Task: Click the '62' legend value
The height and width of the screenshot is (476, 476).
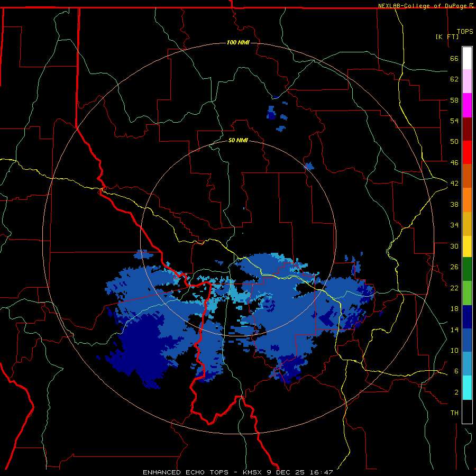Action: (454, 79)
